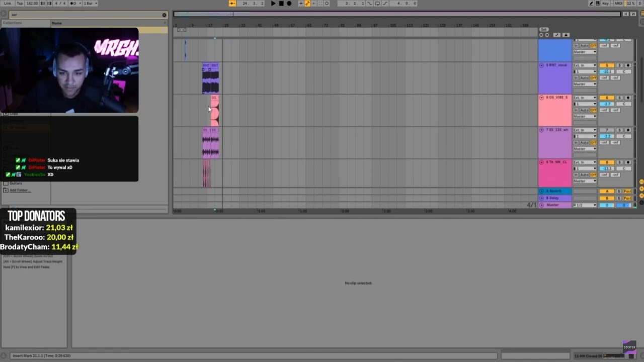Enable Draw Mode pencil icon
This screenshot has height=362, width=644.
pos(591,4)
